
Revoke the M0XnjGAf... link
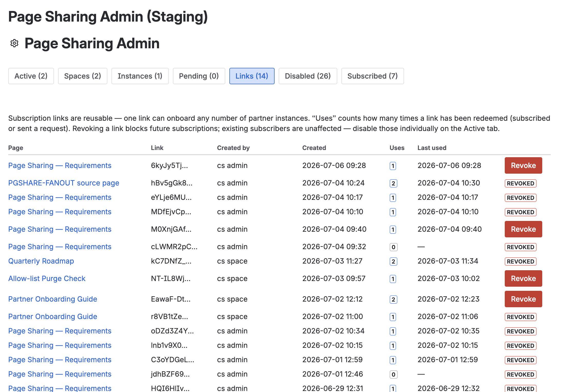(x=523, y=229)
